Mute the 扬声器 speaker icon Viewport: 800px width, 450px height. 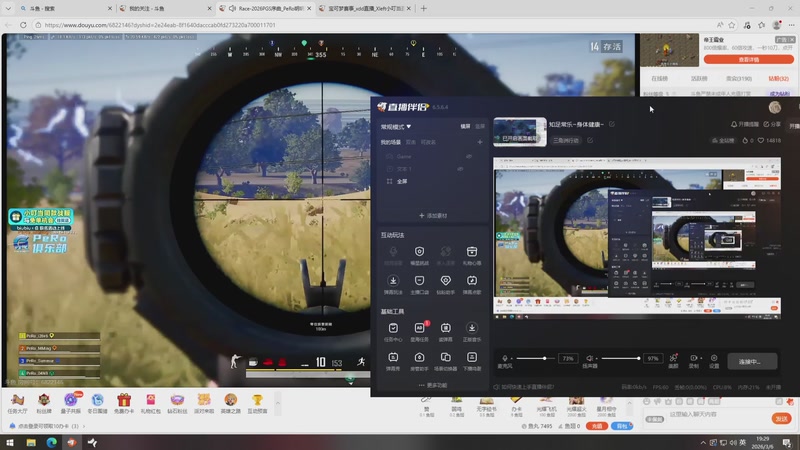point(589,358)
